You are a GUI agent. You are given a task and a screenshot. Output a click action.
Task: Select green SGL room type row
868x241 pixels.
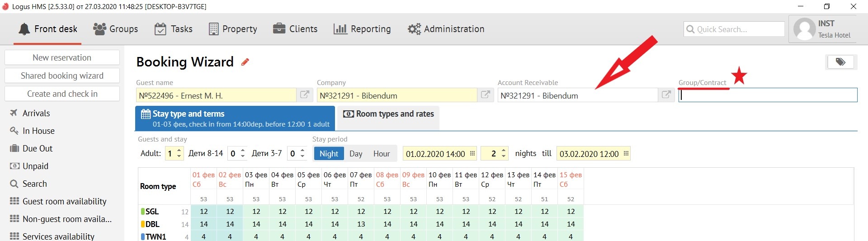pos(152,212)
